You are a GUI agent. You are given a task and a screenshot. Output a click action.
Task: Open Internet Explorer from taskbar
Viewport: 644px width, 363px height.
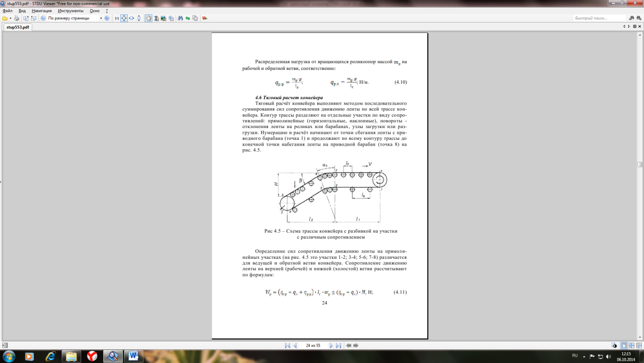(50, 356)
